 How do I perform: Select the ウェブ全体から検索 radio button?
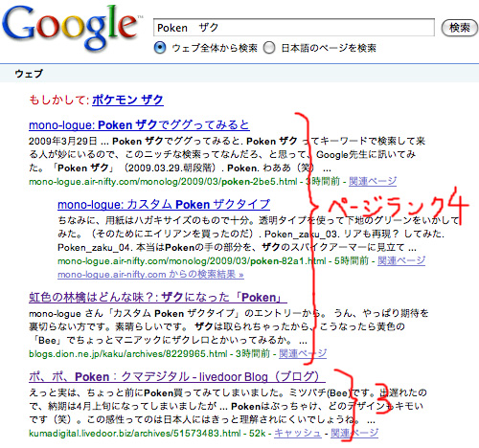(160, 48)
